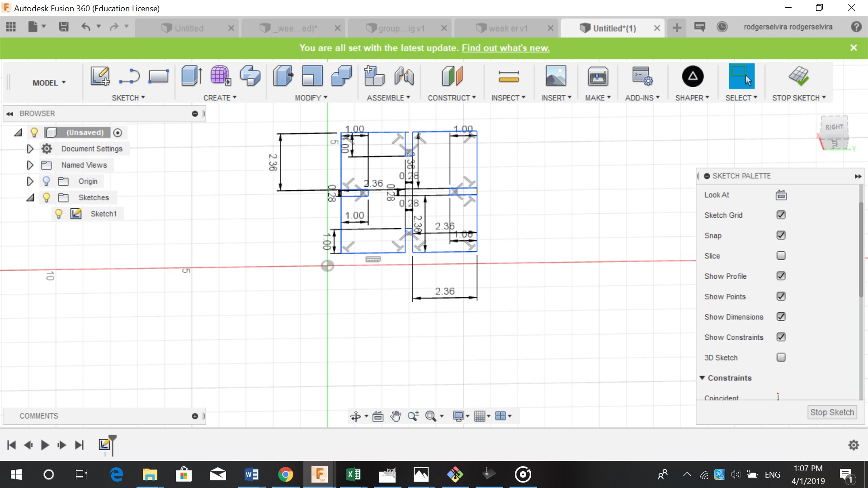Click the Insert image icon
868x488 pixels.
point(556,76)
